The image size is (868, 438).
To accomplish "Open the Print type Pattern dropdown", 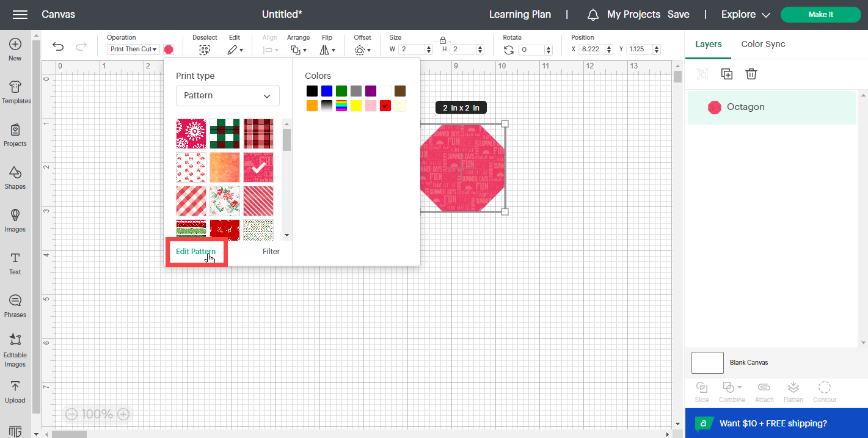I will (227, 96).
